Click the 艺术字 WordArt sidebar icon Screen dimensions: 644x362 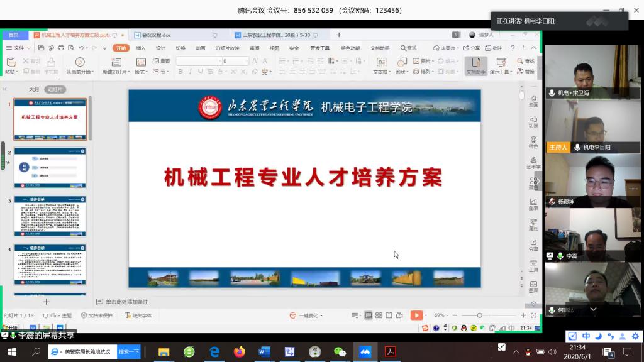533,163
